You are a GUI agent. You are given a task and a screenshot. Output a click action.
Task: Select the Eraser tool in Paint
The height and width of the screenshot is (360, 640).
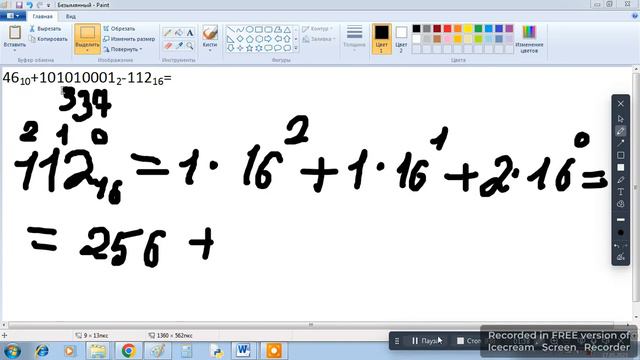coord(167,46)
